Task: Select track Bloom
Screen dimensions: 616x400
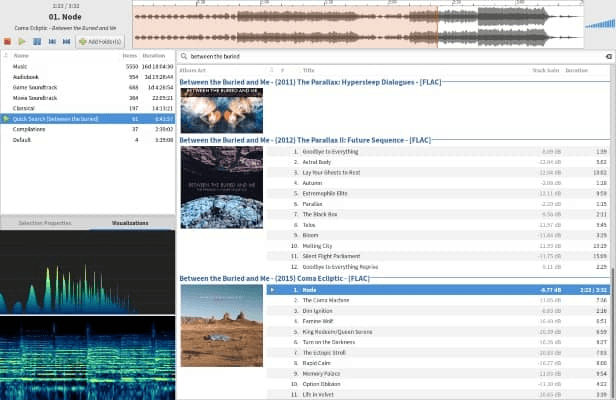Action: pyautogui.click(x=438, y=235)
